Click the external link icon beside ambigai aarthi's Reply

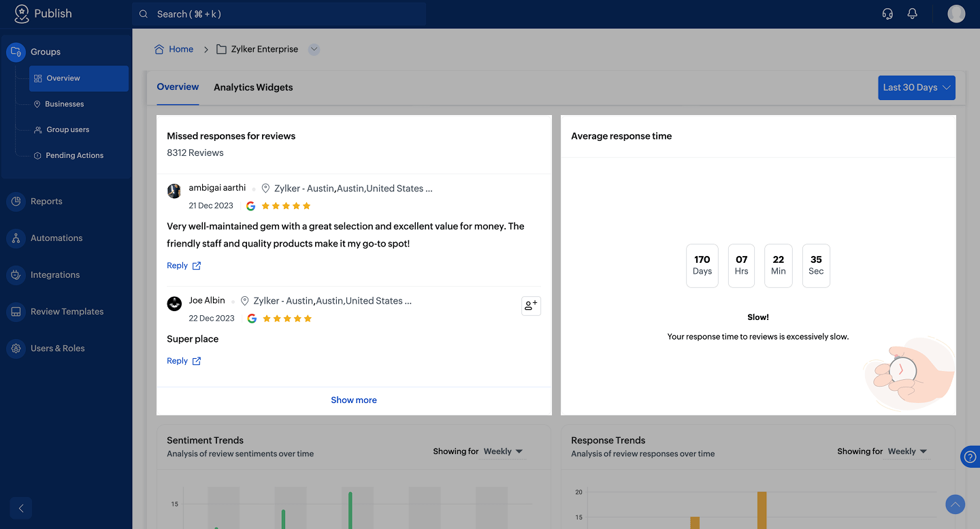click(x=197, y=266)
